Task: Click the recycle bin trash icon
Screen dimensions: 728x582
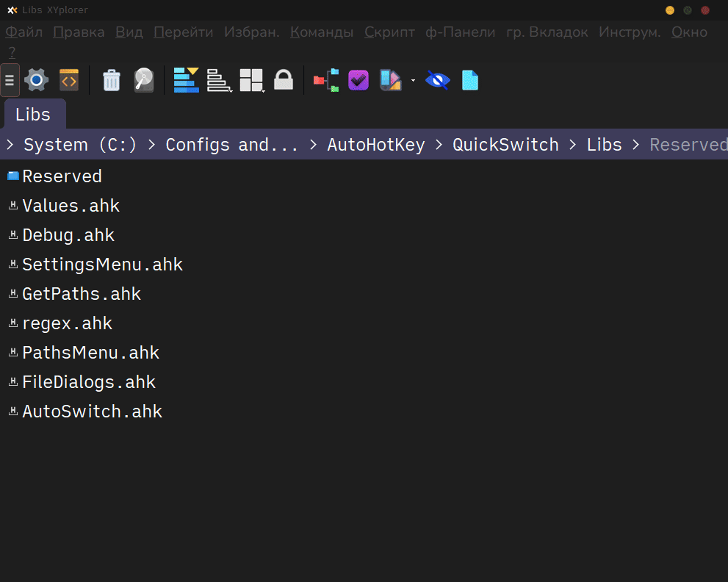Action: (x=111, y=80)
